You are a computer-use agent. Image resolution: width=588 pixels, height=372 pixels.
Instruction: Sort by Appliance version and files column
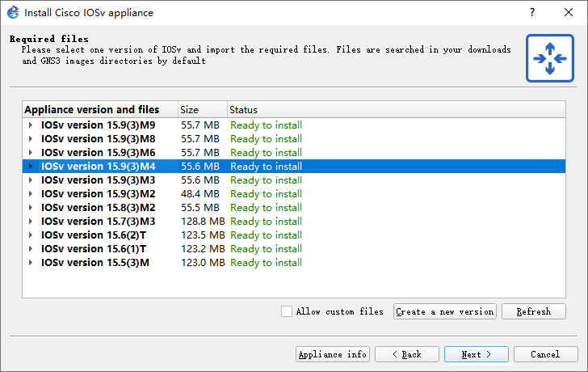100,110
